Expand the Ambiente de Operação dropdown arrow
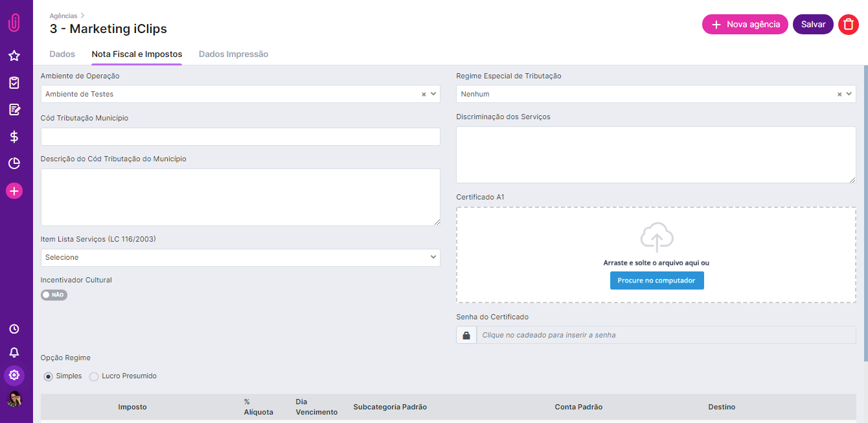This screenshot has height=423, width=868. click(x=433, y=94)
